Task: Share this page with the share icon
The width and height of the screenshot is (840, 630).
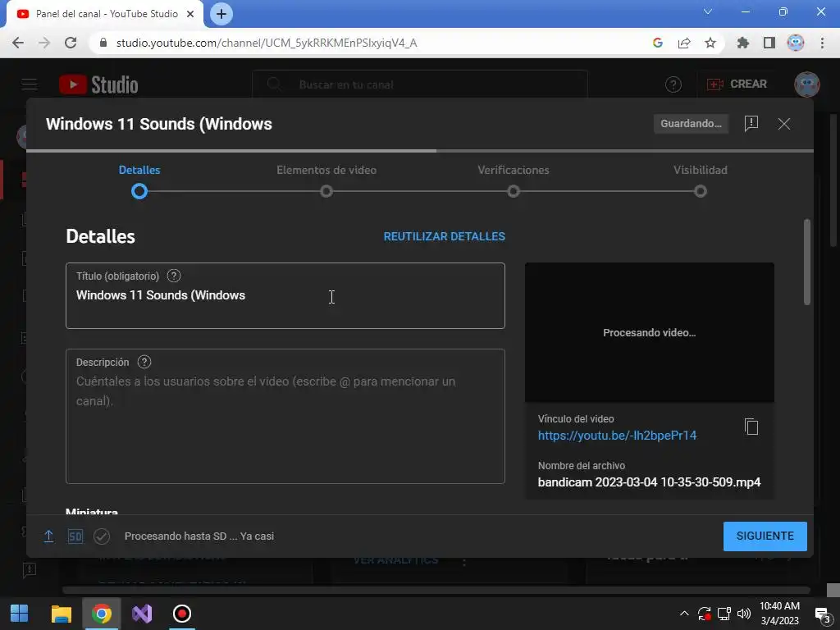Action: [684, 43]
